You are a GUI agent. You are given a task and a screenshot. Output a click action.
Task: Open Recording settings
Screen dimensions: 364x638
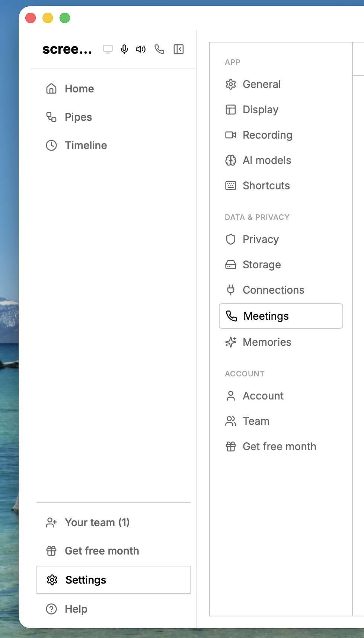[267, 135]
